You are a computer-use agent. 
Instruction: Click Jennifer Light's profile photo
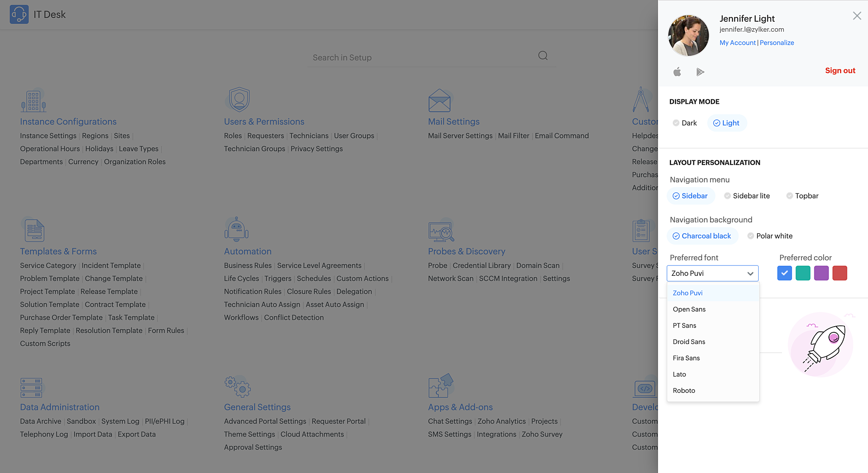point(688,36)
